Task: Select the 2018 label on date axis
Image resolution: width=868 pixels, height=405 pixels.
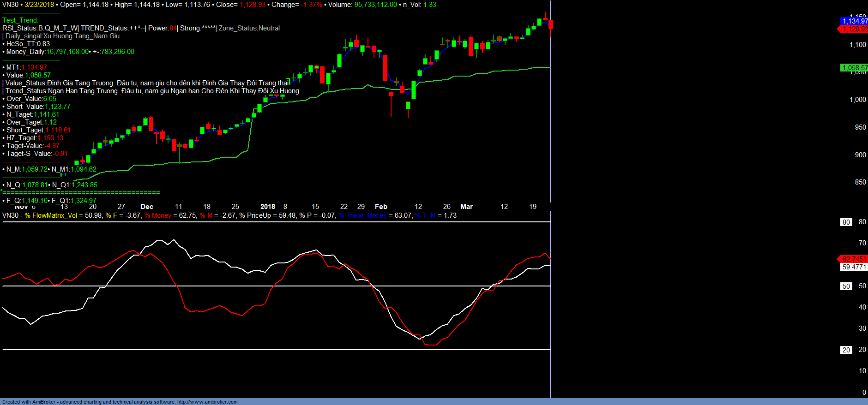Action: click(x=268, y=207)
